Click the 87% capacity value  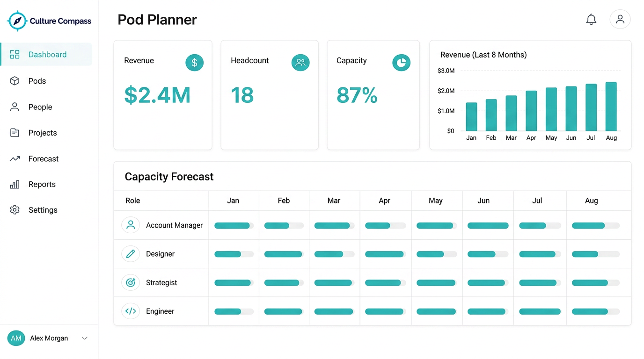[357, 95]
